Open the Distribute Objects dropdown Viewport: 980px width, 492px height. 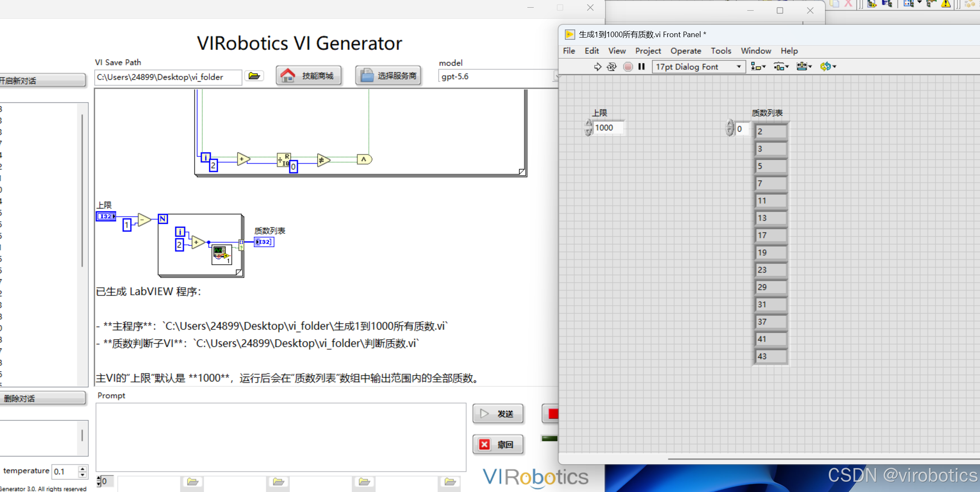click(x=781, y=67)
